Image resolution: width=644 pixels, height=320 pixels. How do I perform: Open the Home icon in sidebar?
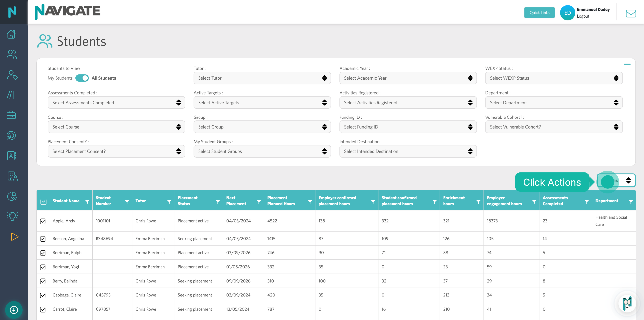click(x=11, y=34)
